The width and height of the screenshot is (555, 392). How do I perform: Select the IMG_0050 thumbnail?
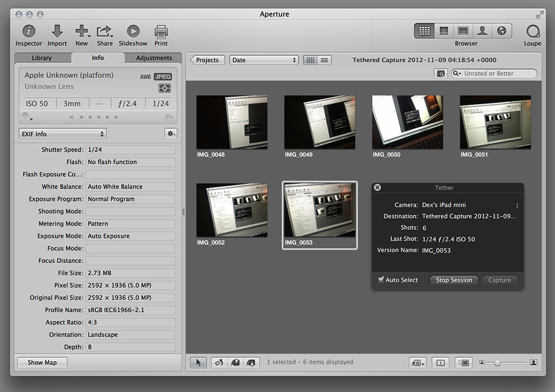407,122
